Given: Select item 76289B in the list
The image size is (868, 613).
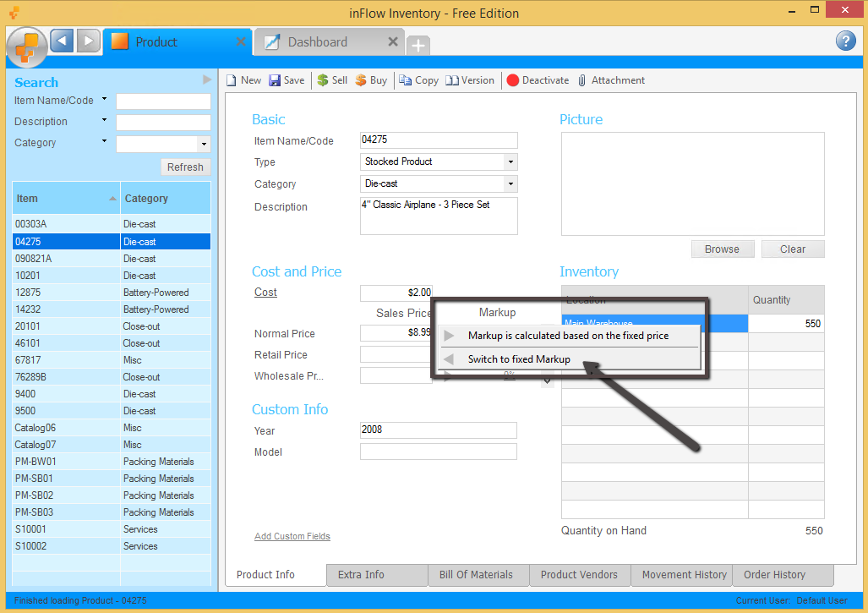Looking at the screenshot, I should point(112,377).
